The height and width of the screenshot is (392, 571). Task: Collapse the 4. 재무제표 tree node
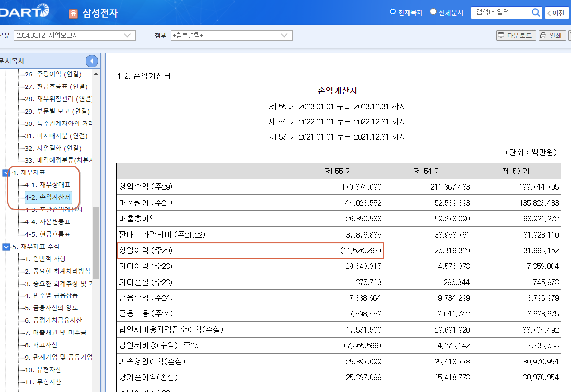pyautogui.click(x=6, y=172)
